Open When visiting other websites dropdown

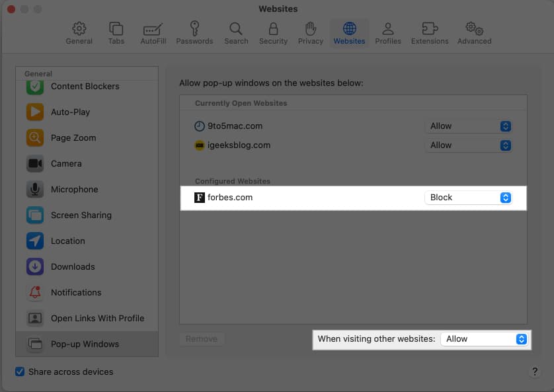[x=485, y=339]
